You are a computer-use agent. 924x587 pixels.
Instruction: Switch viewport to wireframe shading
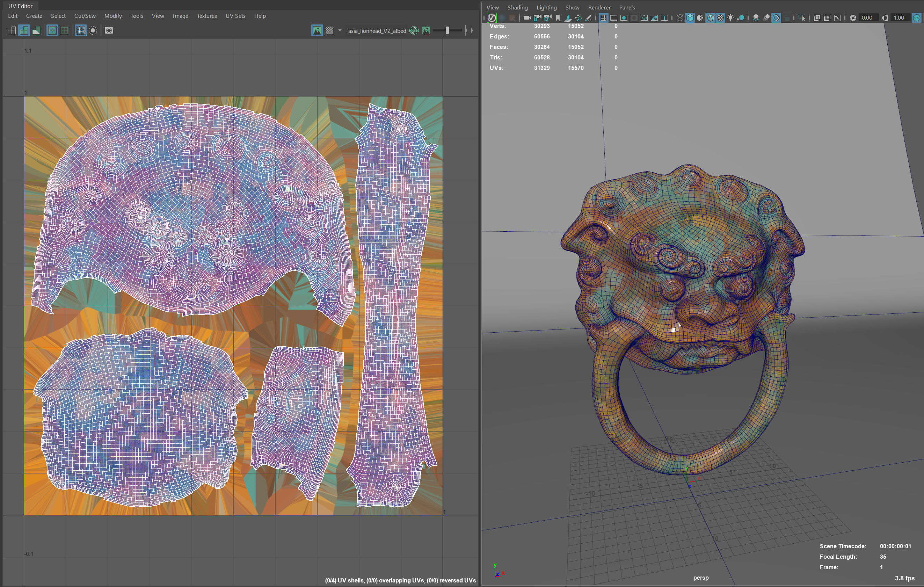pyautogui.click(x=679, y=18)
